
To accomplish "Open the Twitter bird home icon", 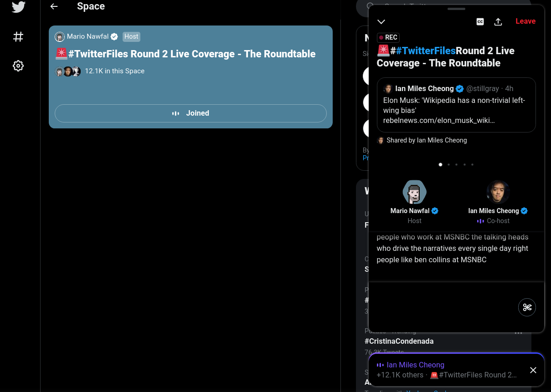I will pyautogui.click(x=18, y=7).
